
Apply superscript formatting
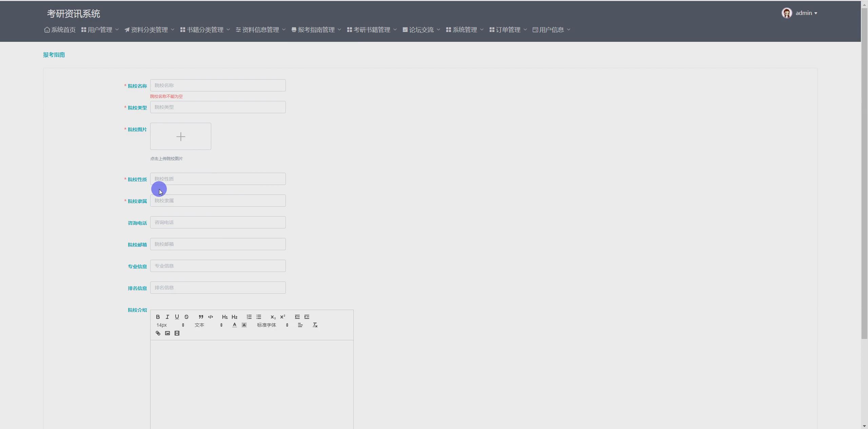[282, 317]
